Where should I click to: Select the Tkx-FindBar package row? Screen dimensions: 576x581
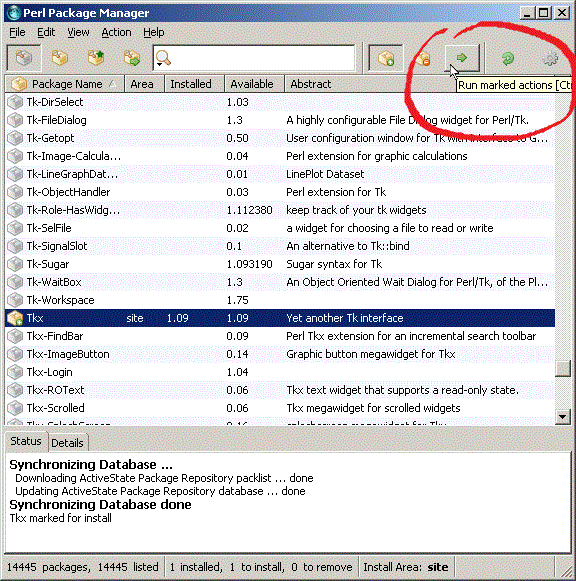tap(280, 336)
